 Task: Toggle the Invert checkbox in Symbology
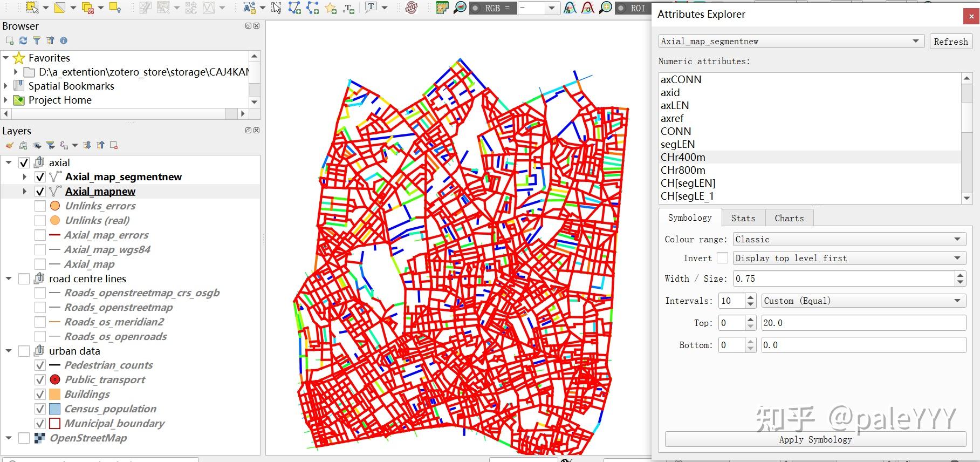pos(722,258)
